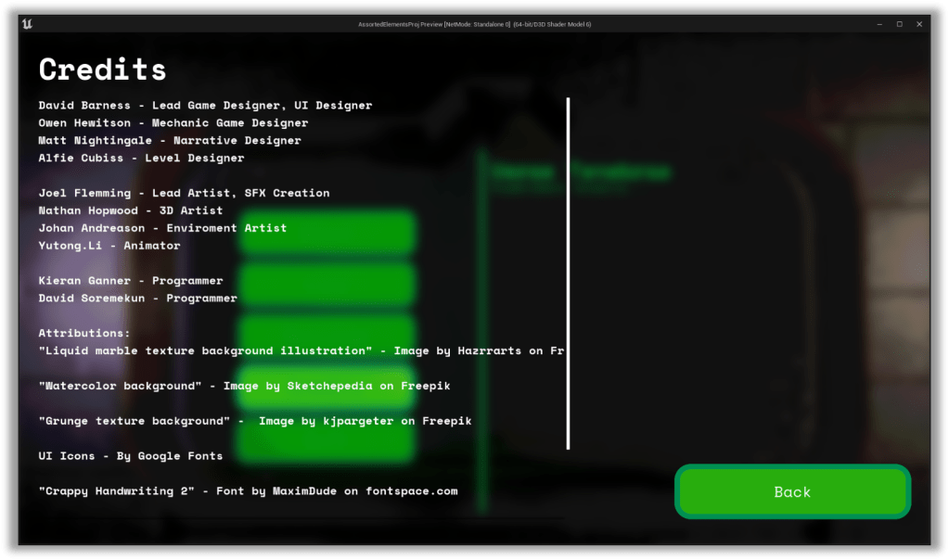Minimize the game preview window

click(878, 23)
